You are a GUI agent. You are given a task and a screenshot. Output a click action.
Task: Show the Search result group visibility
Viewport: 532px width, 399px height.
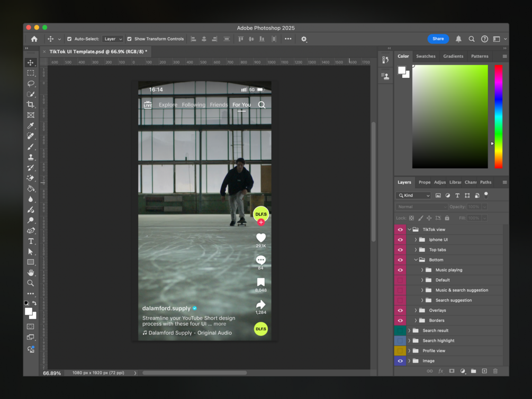[x=400, y=330]
